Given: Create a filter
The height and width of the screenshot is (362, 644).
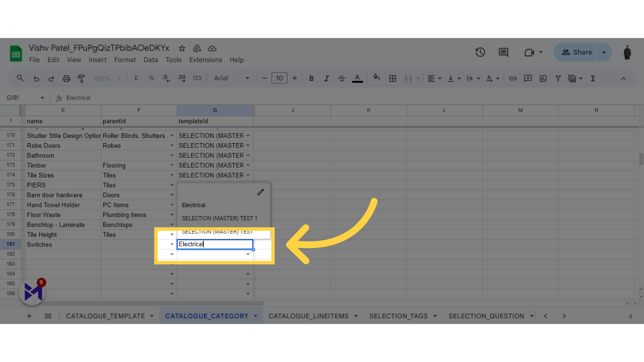Looking at the screenshot, I should [x=558, y=78].
